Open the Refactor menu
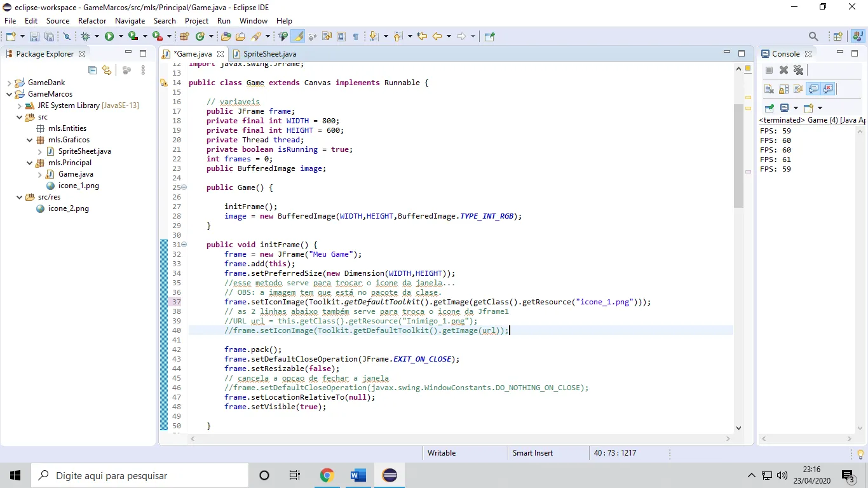Image resolution: width=868 pixels, height=488 pixels. pyautogui.click(x=92, y=21)
